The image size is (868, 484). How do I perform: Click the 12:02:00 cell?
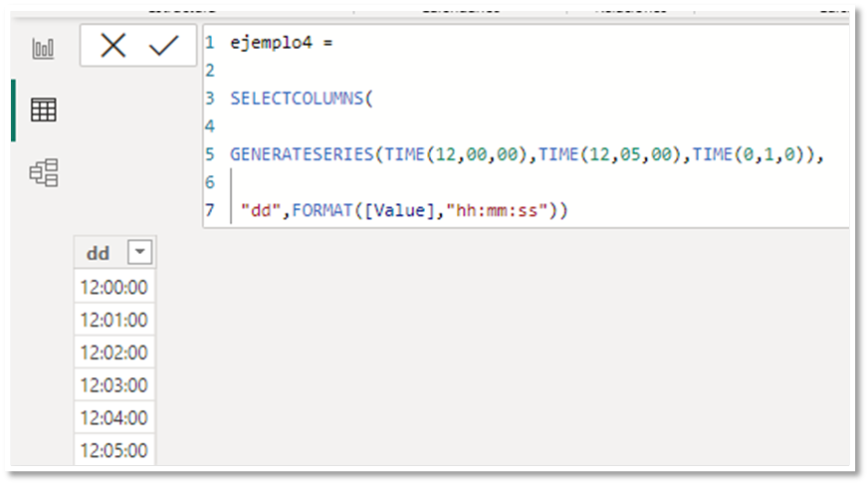113,353
